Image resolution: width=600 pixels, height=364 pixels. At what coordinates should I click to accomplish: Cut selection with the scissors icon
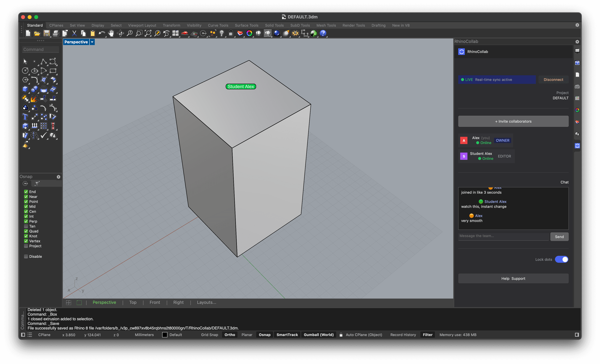[x=74, y=33]
